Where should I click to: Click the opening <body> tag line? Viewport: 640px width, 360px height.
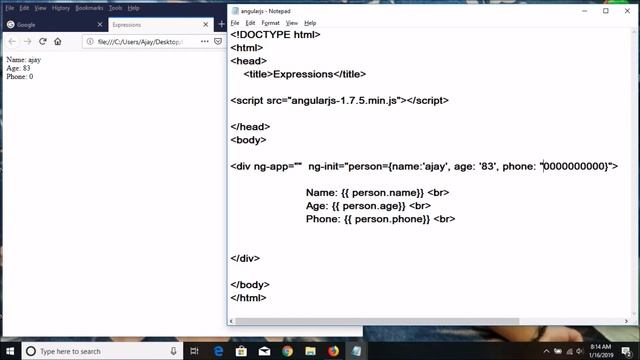[x=248, y=140]
